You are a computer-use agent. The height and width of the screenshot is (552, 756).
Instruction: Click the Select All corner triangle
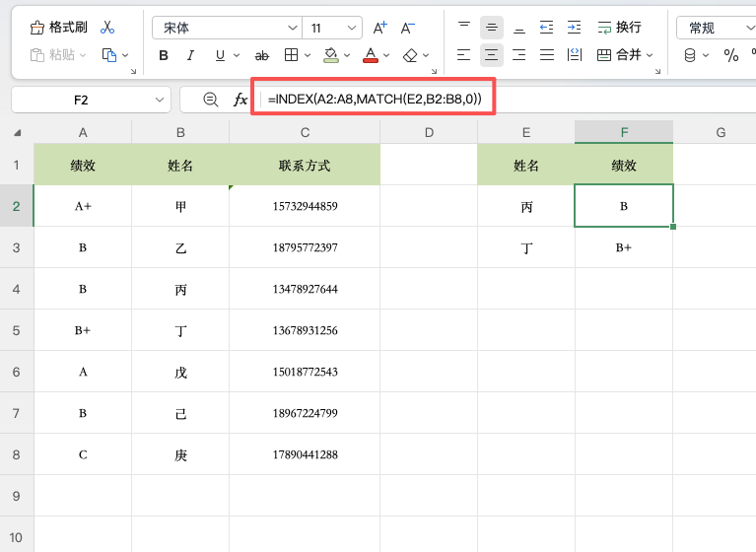(x=18, y=132)
